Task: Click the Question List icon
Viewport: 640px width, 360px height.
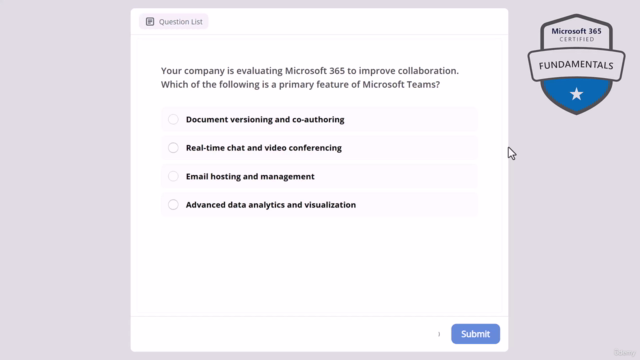Action: click(150, 22)
